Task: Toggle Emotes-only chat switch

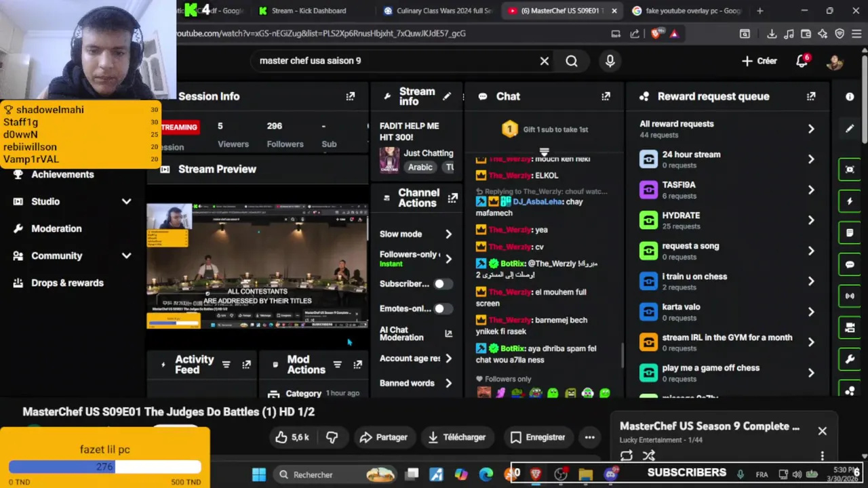Action: [443, 308]
